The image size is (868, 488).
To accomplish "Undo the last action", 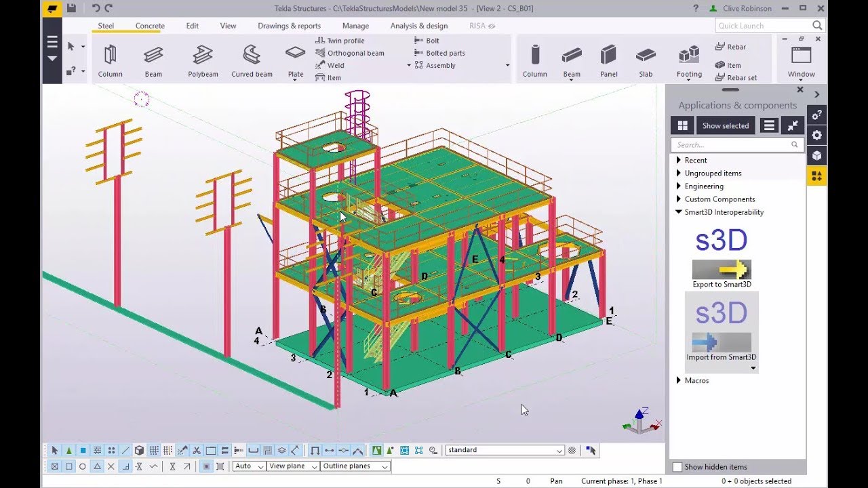I will pyautogui.click(x=95, y=8).
